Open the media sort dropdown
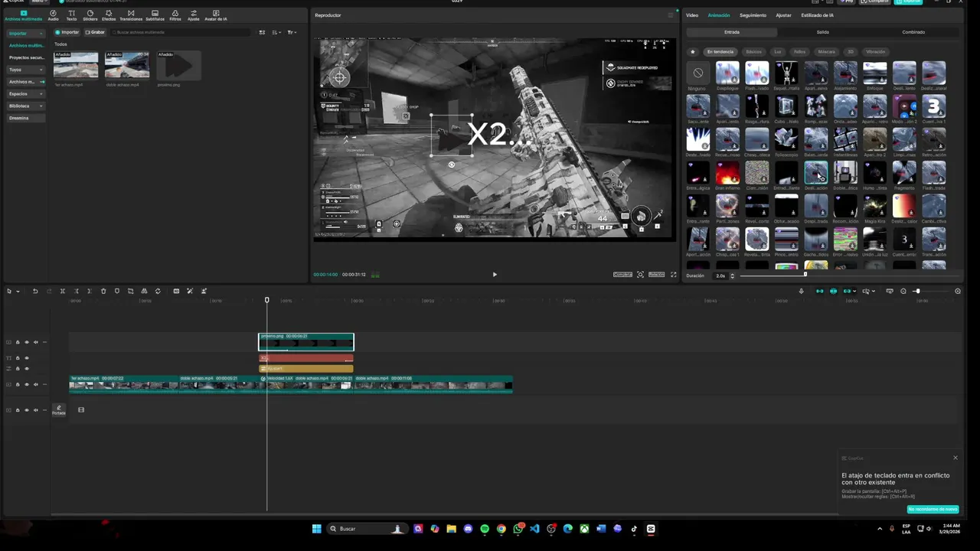 click(x=276, y=32)
